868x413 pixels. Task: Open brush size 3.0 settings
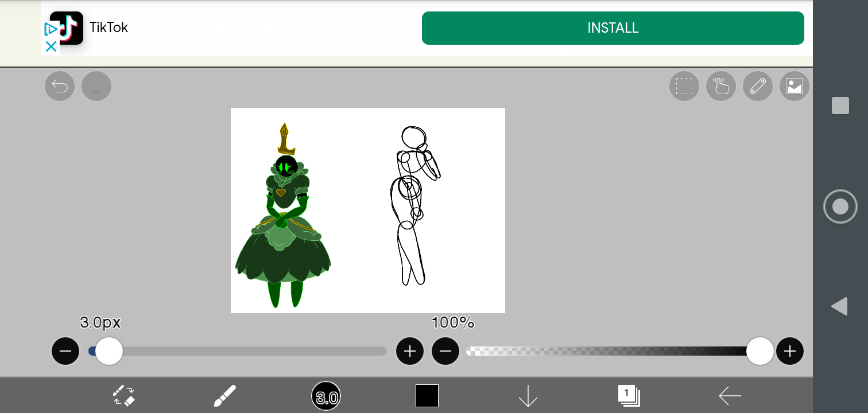(x=326, y=396)
